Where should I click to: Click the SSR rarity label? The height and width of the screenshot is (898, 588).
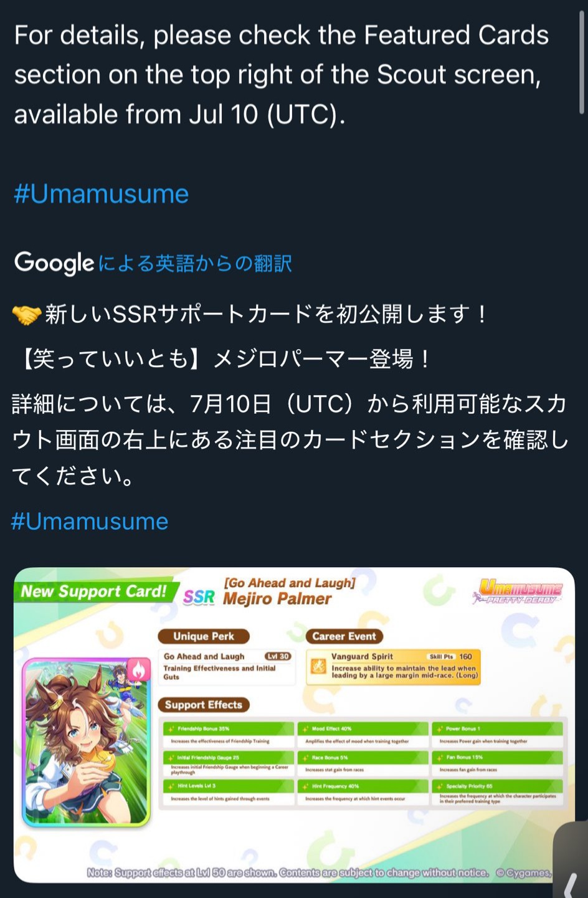pos(199,597)
